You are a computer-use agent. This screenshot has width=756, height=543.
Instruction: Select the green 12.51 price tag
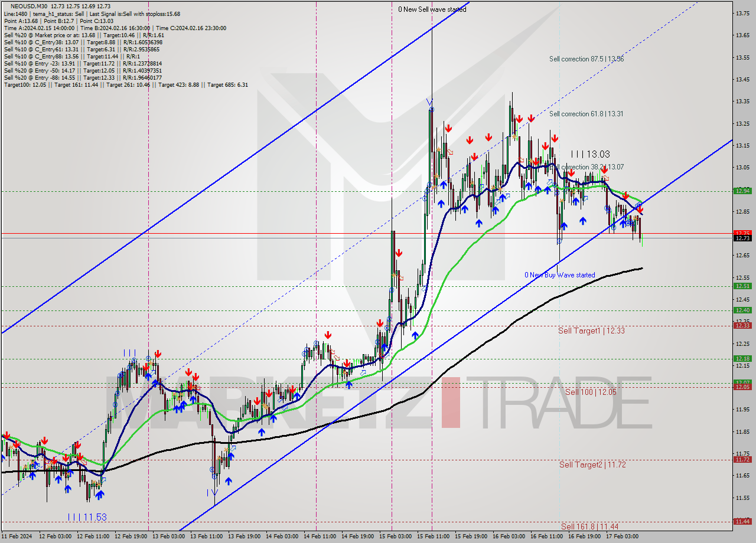click(742, 286)
